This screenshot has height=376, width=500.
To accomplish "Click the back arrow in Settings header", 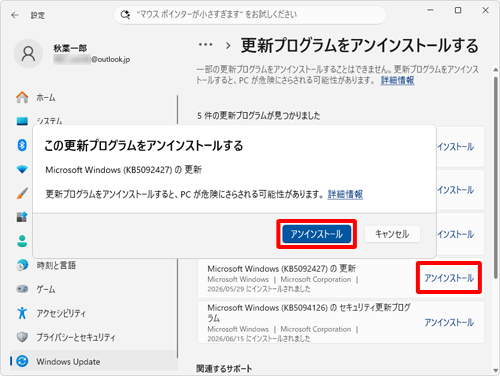I will (x=15, y=15).
